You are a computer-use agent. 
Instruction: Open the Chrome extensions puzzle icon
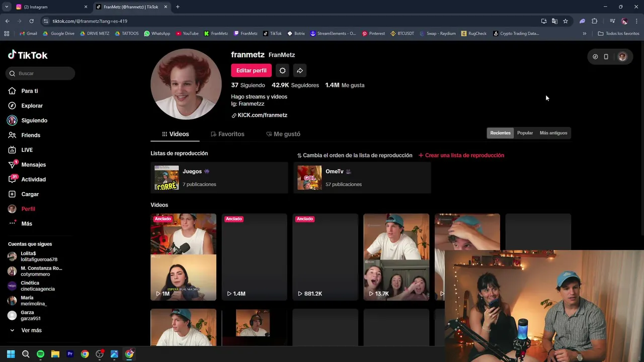pos(595,21)
